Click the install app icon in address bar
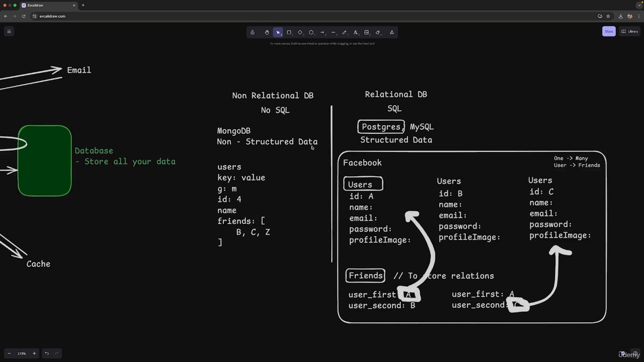This screenshot has width=644, height=362. click(600, 16)
